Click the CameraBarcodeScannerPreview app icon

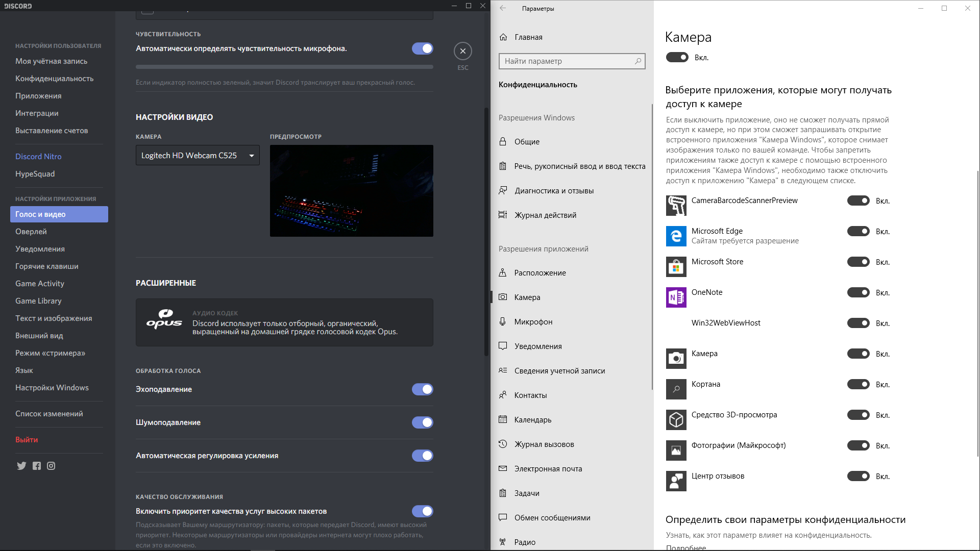676,206
